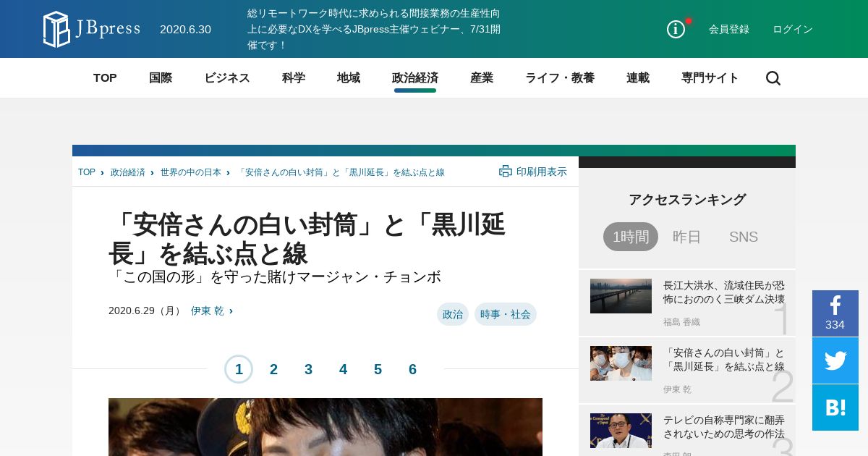Open ranking article 長江大洪水、流域住民が恐怖
Image resolution: width=868 pixels, height=456 pixels.
[x=724, y=292]
